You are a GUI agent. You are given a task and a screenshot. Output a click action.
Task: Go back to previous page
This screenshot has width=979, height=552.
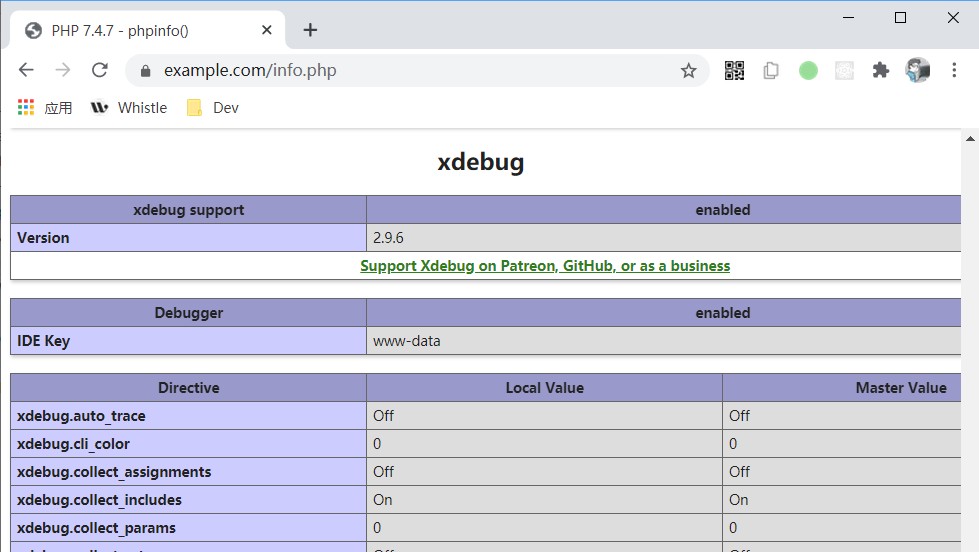click(26, 70)
